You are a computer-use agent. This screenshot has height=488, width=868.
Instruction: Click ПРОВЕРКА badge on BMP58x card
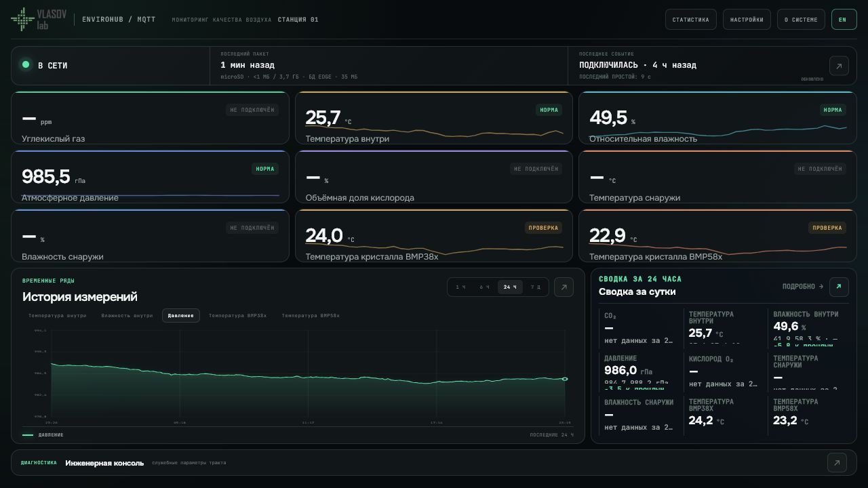[827, 228]
